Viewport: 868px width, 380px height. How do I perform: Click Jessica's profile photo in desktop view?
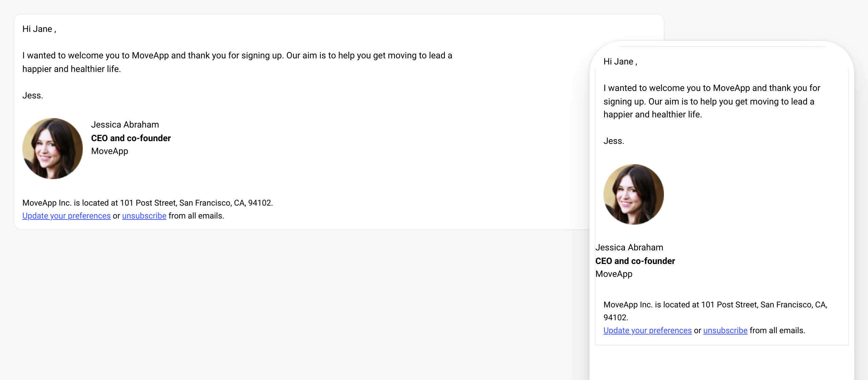[52, 148]
